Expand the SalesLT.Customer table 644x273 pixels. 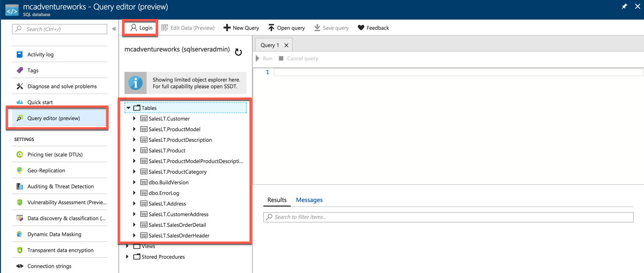135,119
